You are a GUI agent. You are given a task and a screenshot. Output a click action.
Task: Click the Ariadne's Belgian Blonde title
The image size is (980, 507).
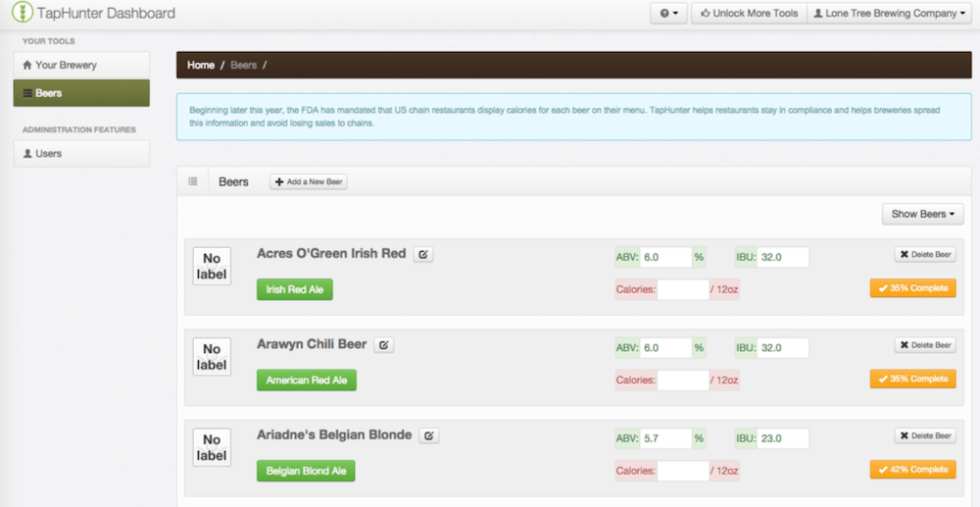334,435
